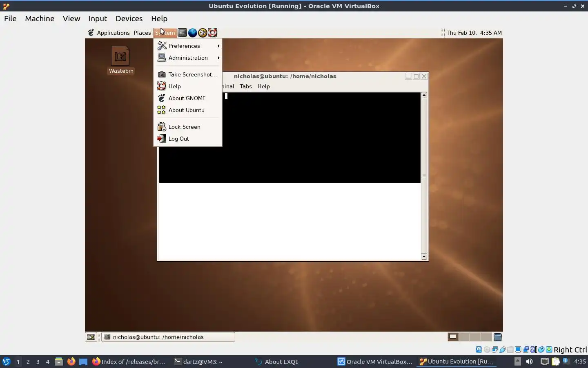Switch to LXQt desktop 2
The image size is (588, 368).
click(28, 361)
